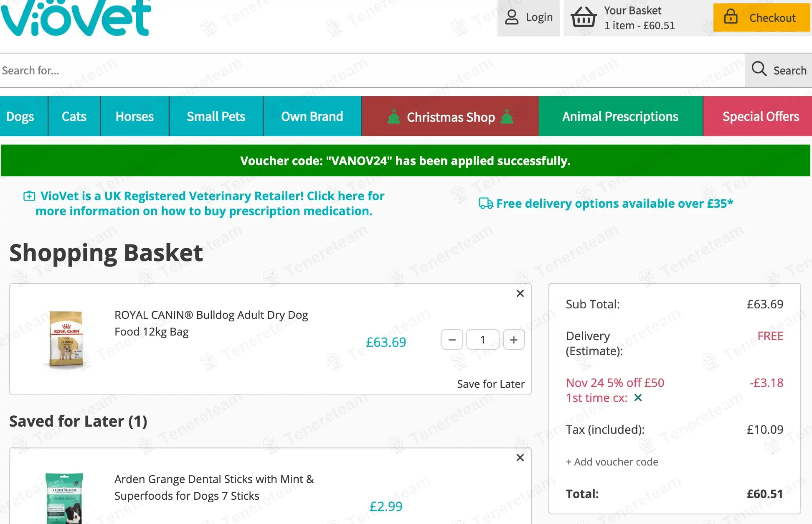This screenshot has height=524, width=812.
Task: Increase Royal Canin quantity with plus
Action: click(514, 340)
